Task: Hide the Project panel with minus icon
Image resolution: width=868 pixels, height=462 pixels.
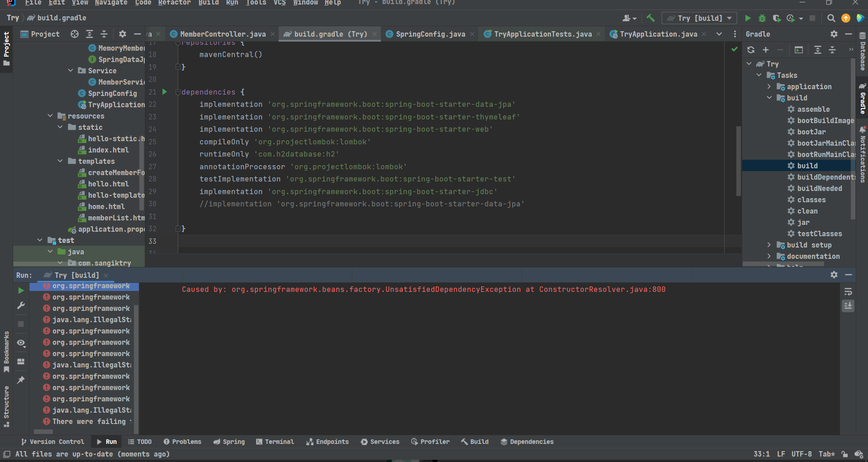Action: 138,34
